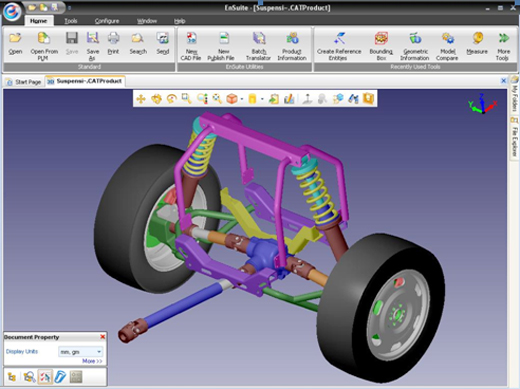Toggle the highlighted properties panel icon
This screenshot has width=520, height=389.
[x=45, y=377]
